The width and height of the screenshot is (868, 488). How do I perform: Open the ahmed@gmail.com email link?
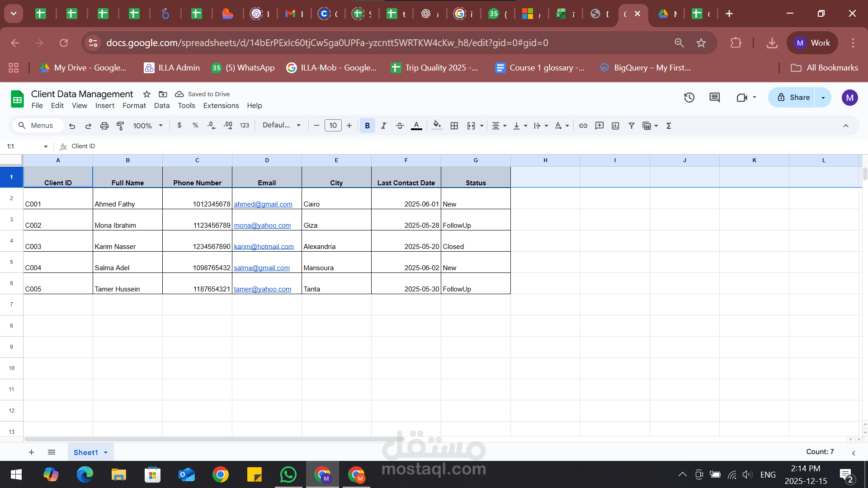[x=263, y=204]
